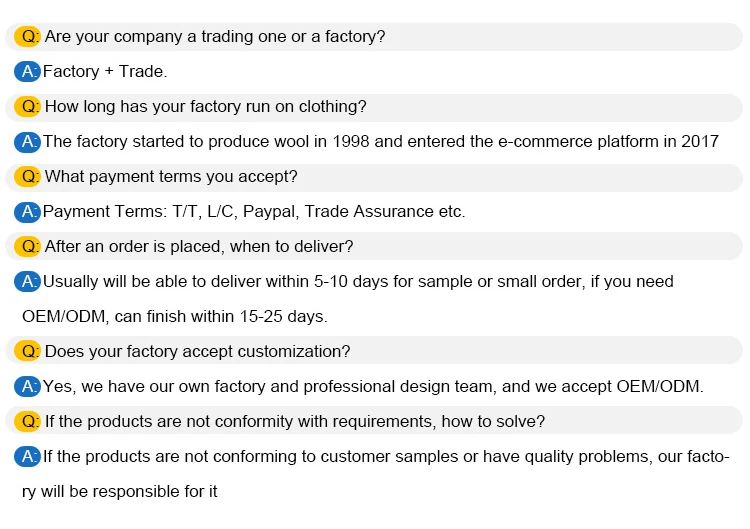Click the A icon next to Payment Terms answer
The width and height of the screenshot is (750, 529).
pos(27,212)
